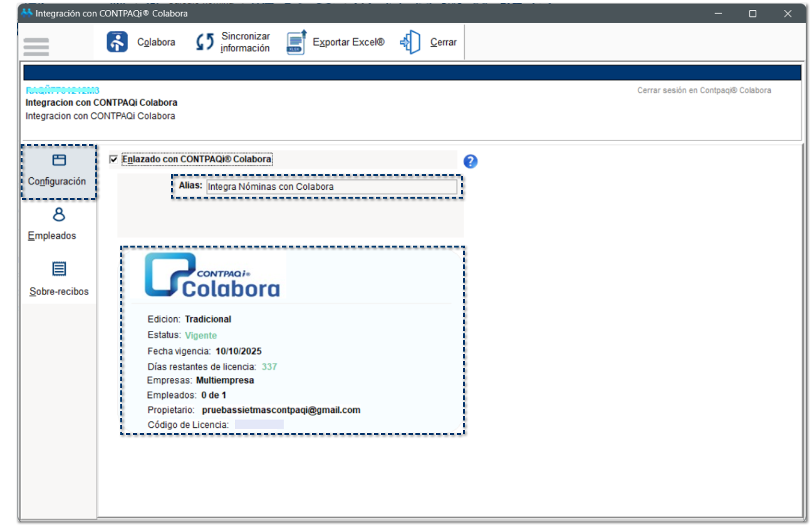
Task: Click the Exportar Excel spreadsheet icon
Action: pyautogui.click(x=296, y=42)
